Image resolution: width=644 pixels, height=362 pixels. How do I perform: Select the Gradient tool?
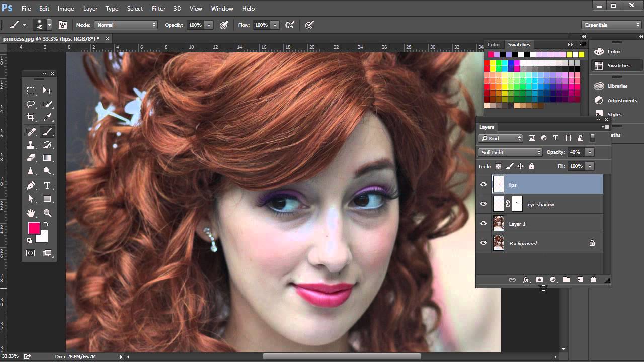[x=47, y=158]
